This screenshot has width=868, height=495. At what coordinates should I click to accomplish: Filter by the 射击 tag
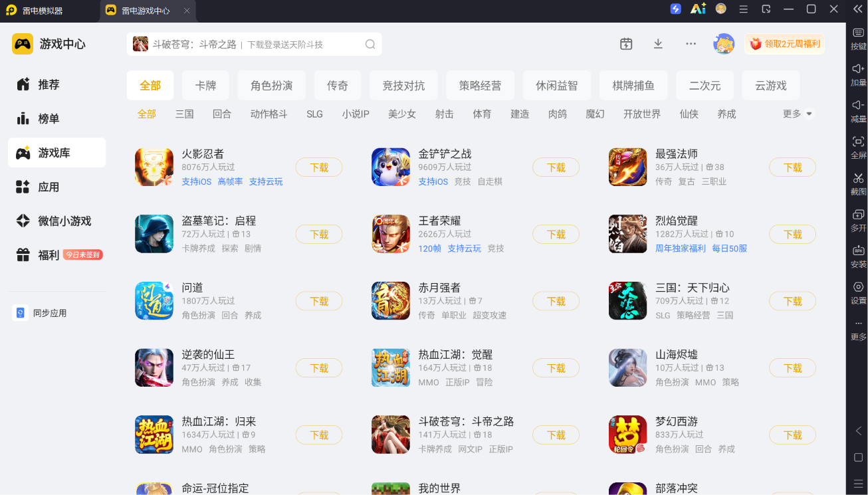445,114
